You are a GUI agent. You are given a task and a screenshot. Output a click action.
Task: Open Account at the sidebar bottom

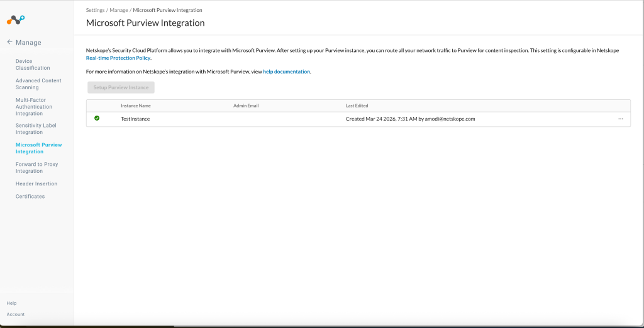(x=16, y=314)
